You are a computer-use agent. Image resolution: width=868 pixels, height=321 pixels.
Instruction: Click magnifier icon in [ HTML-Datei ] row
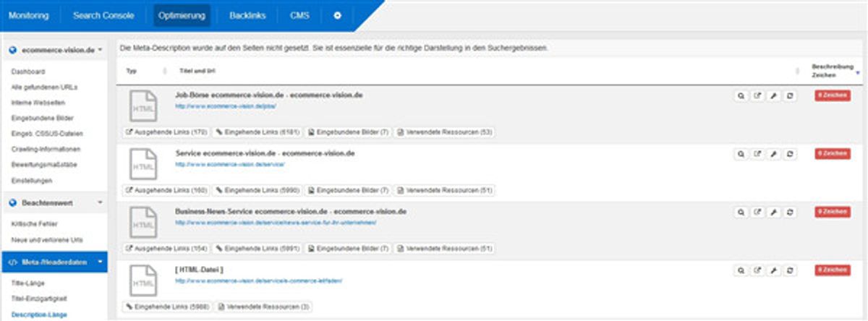click(x=741, y=270)
